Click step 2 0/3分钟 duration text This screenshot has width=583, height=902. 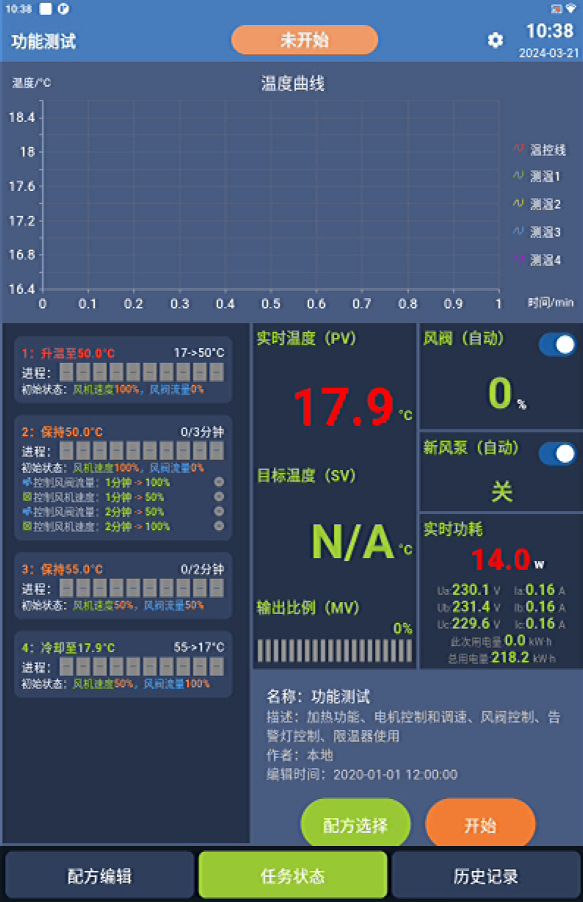(x=203, y=431)
